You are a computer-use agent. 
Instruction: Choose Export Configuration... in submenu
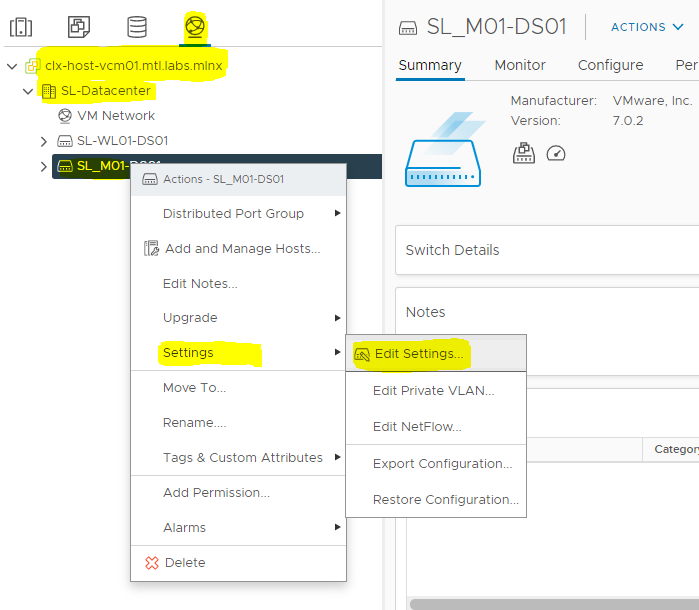[436, 464]
